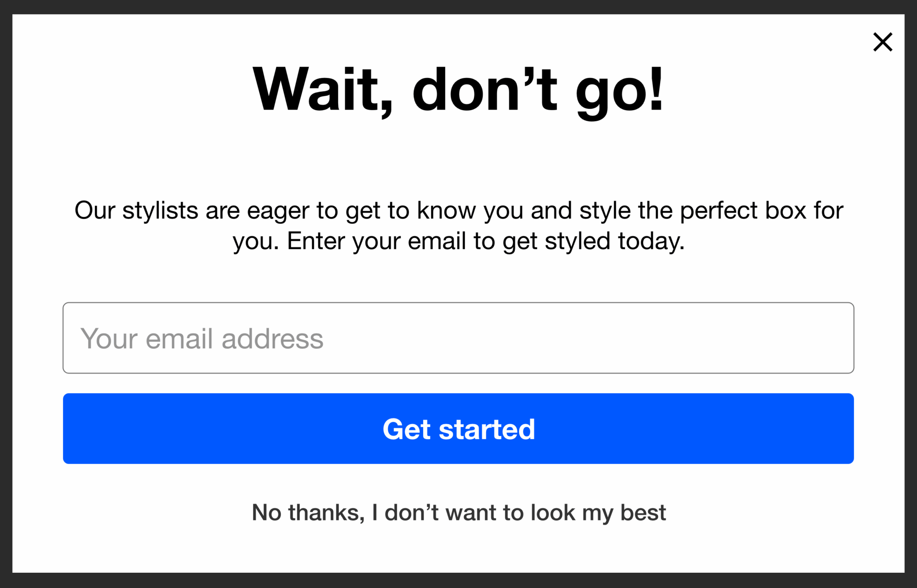Click the 'Enter your email' sentence
Viewport: 917px width, 588px height.
pyautogui.click(x=485, y=241)
